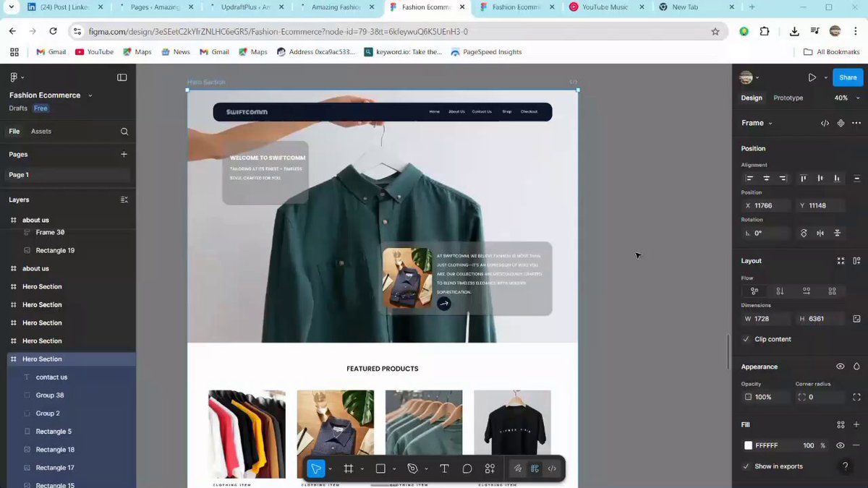Click the X position field 11766

[766, 205]
